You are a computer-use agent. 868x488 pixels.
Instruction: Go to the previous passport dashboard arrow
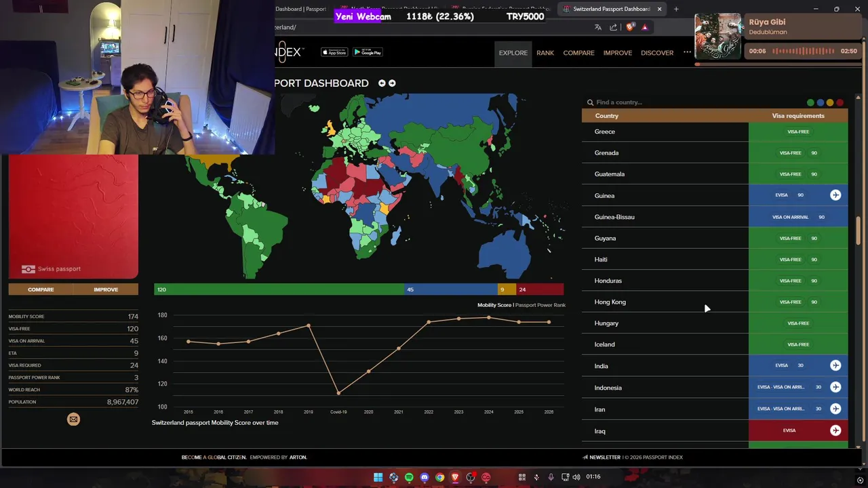[x=382, y=83]
